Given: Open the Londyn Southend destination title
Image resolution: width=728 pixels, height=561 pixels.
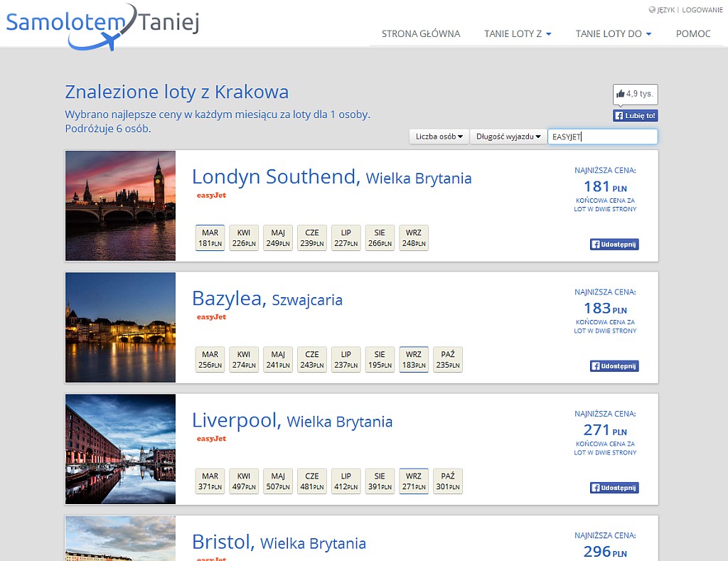Looking at the screenshot, I should (331, 177).
